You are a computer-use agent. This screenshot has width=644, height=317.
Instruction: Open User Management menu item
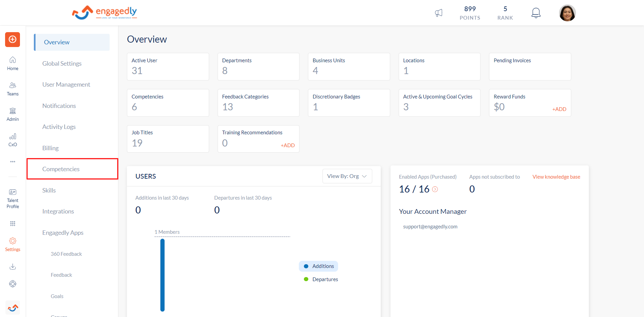click(66, 85)
